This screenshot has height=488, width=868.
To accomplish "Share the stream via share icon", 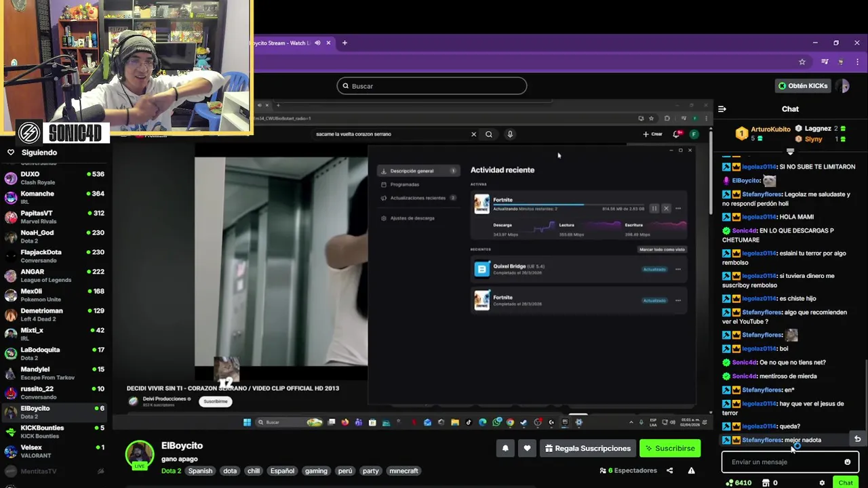I will point(669,470).
